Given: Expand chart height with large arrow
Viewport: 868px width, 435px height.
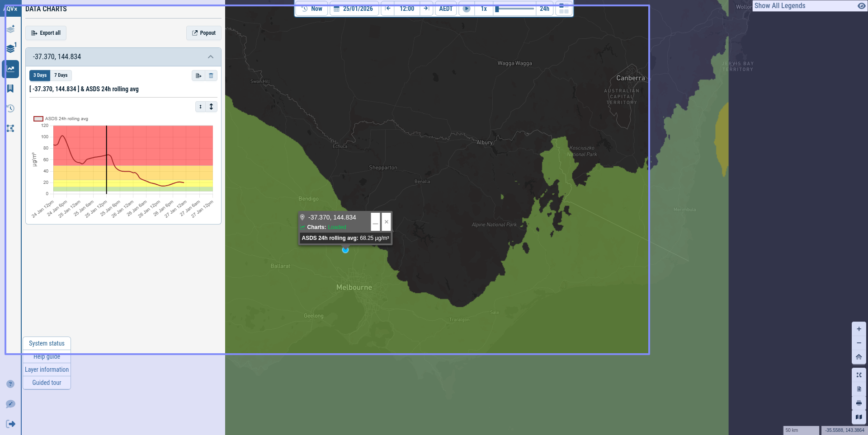Looking at the screenshot, I should coord(211,107).
